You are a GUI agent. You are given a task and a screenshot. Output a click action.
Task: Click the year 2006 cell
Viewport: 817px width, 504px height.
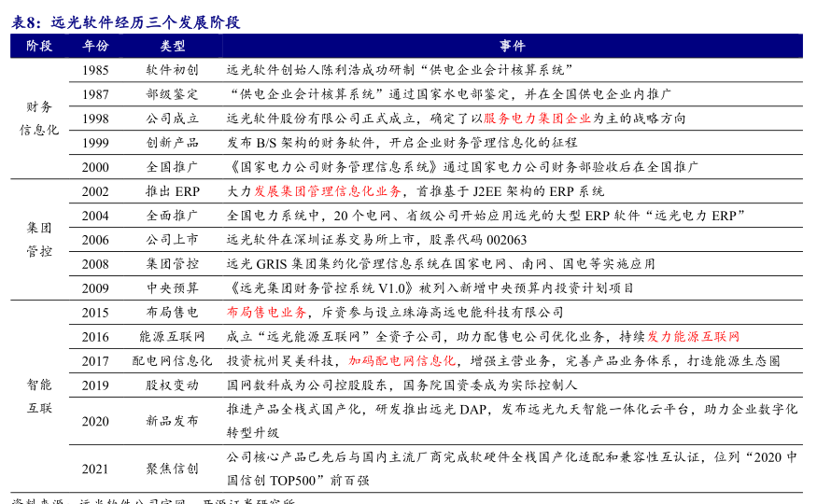click(95, 240)
